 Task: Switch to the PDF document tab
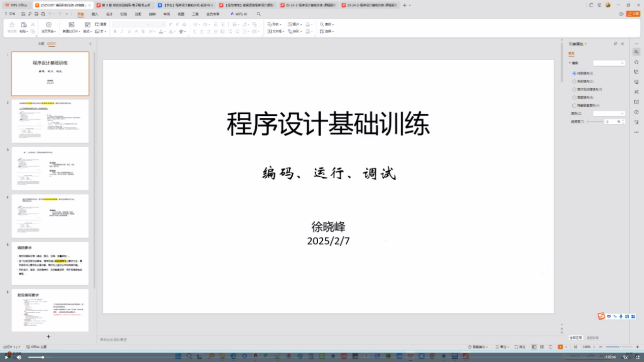[124, 5]
